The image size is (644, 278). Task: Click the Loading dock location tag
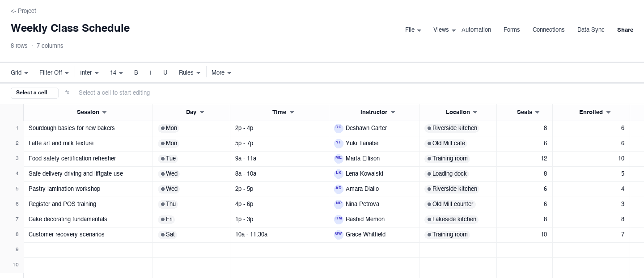446,174
